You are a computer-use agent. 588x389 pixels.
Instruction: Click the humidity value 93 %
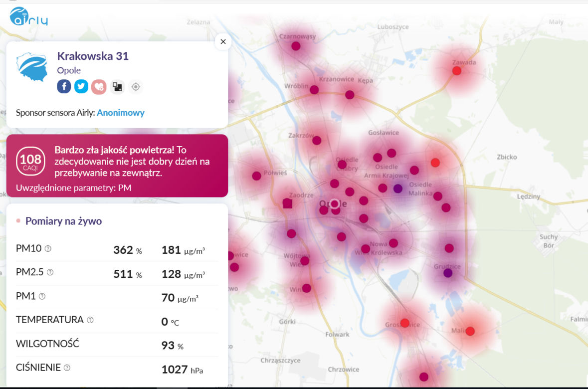[x=172, y=346]
